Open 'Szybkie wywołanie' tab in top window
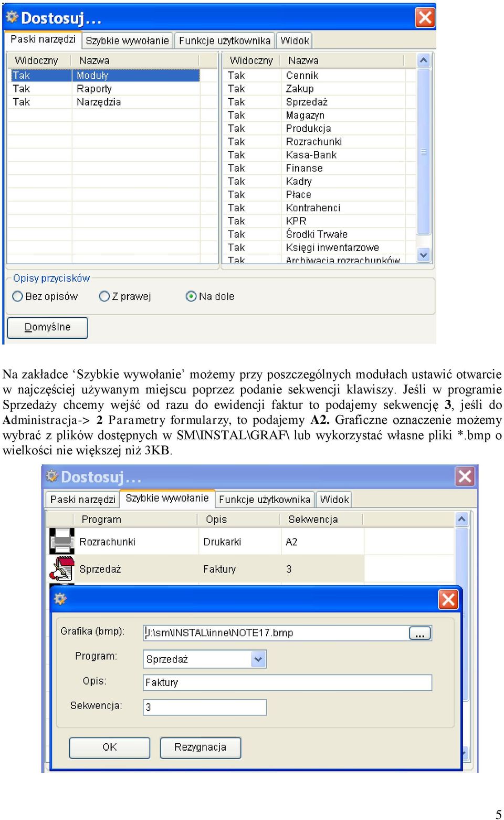The width and height of the screenshot is (504, 820). 127,40
